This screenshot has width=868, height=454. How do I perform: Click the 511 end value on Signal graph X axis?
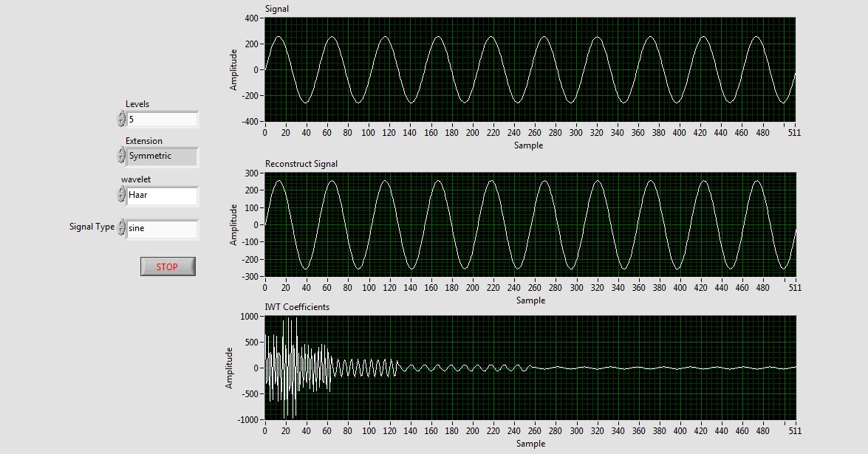[795, 133]
